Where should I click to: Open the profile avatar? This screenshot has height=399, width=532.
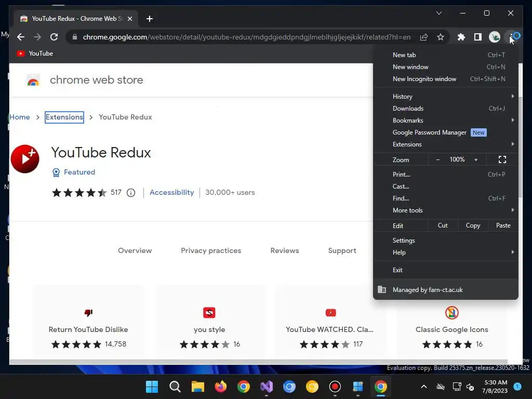click(x=495, y=37)
